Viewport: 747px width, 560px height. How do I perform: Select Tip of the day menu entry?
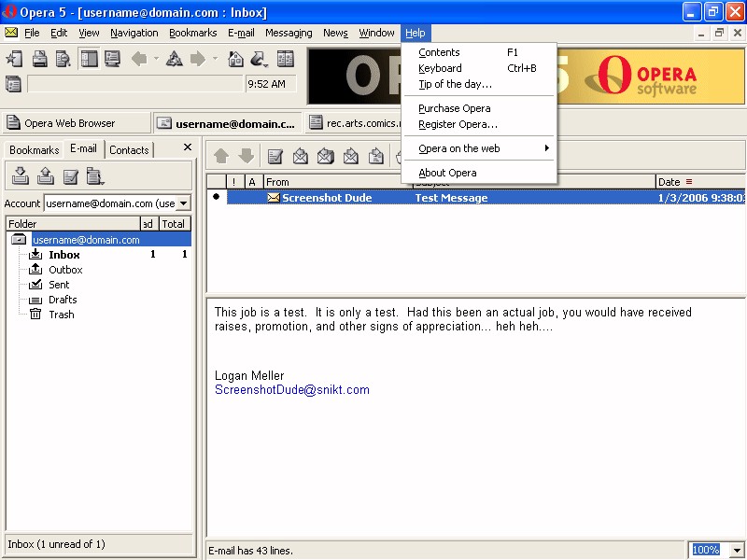(479, 84)
